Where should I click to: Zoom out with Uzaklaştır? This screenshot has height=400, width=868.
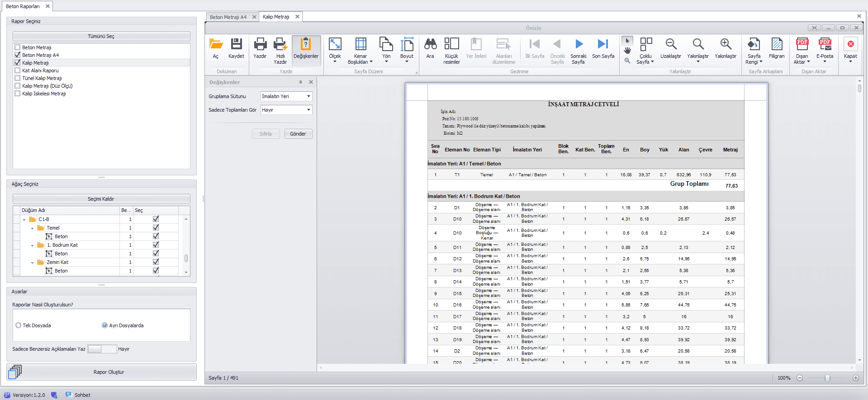pyautogui.click(x=671, y=48)
